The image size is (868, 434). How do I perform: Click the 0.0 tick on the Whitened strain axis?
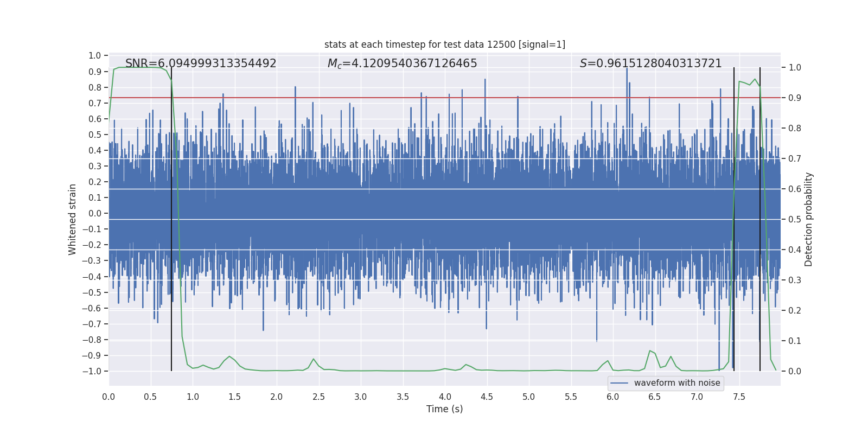94,213
